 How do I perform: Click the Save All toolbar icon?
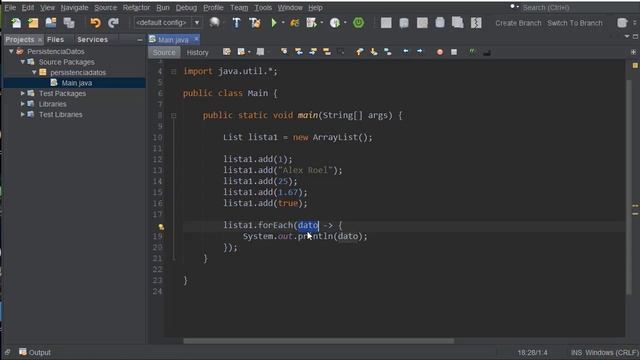[69, 23]
